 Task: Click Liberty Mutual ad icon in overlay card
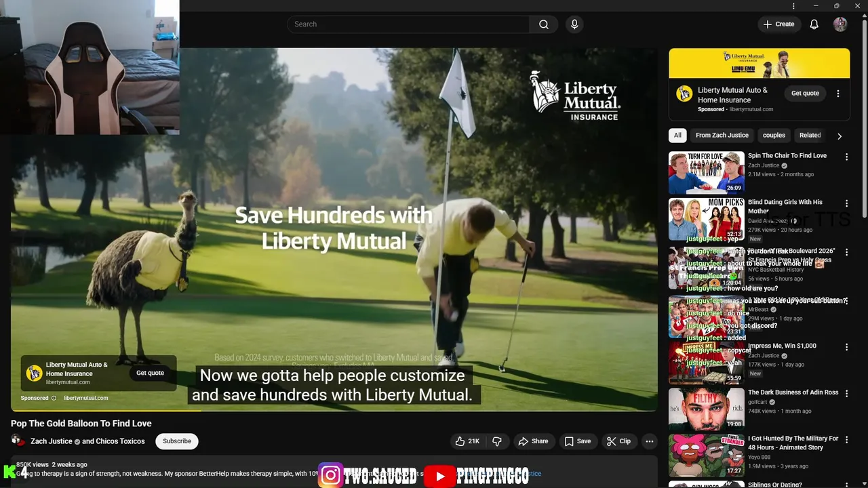point(34,373)
